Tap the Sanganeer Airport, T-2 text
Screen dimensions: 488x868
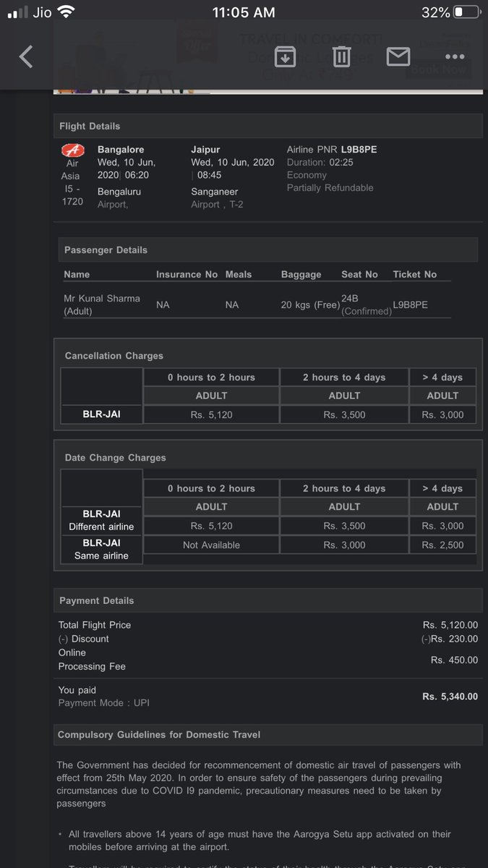pos(218,197)
